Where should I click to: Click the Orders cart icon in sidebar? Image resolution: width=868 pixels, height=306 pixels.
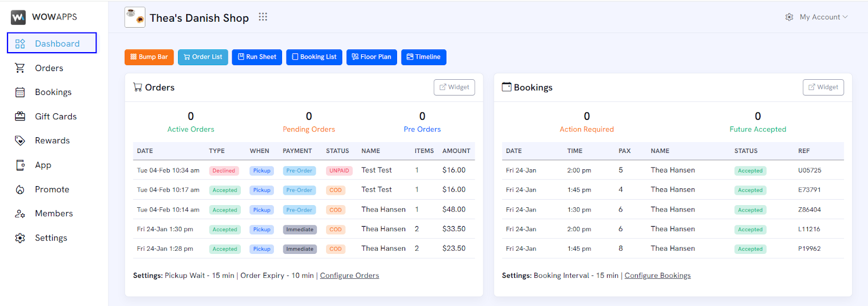(x=20, y=68)
